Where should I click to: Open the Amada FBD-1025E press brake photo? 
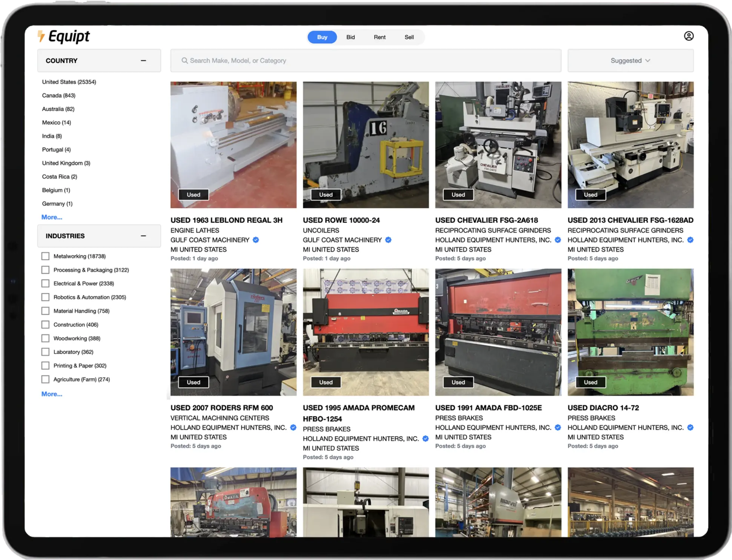point(498,332)
